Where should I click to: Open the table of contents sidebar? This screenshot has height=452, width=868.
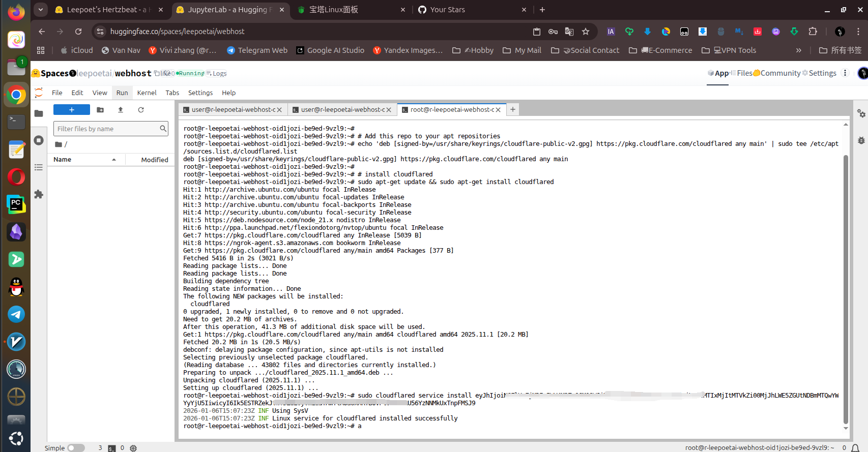39,167
